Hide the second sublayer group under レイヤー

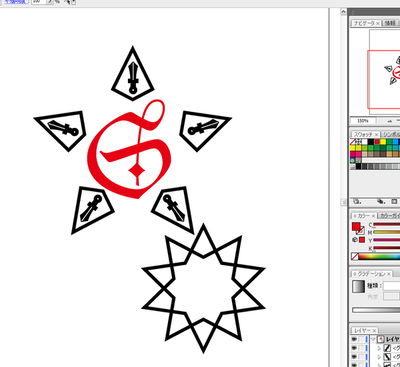click(354, 357)
